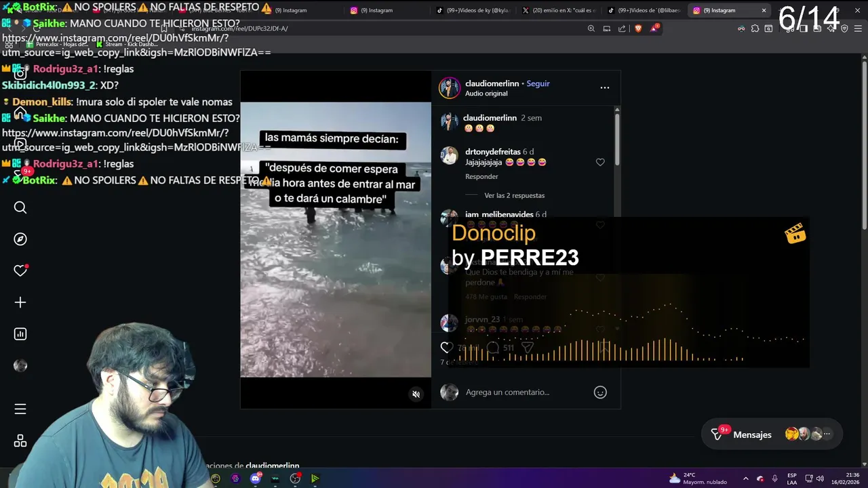Switch to the TikTok lilbaes tab
868x488 pixels.
click(x=644, y=10)
